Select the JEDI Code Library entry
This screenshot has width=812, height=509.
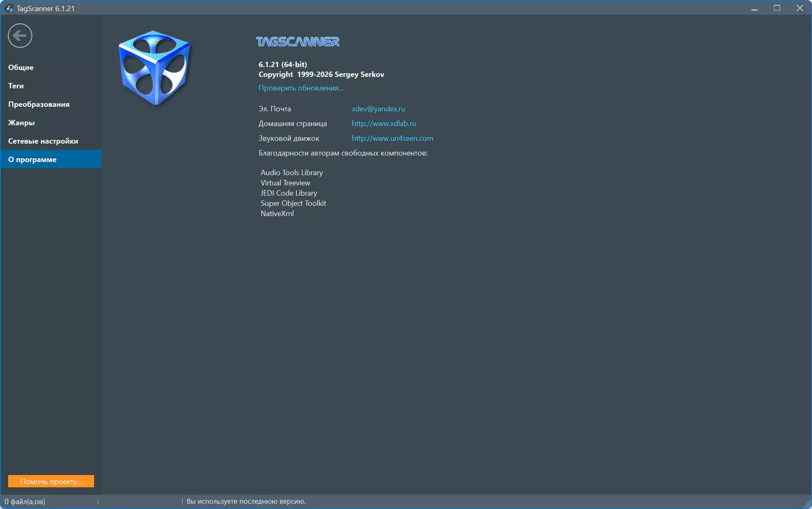tap(289, 193)
